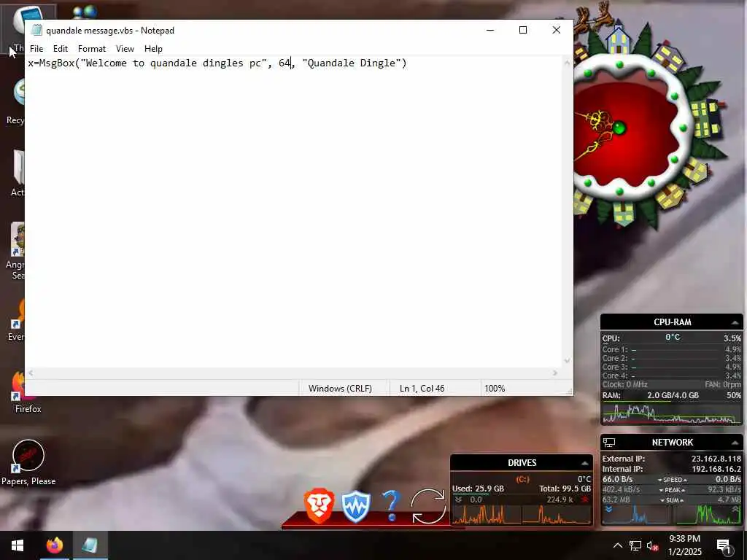Open the Windows Start menu

[x=18, y=545]
